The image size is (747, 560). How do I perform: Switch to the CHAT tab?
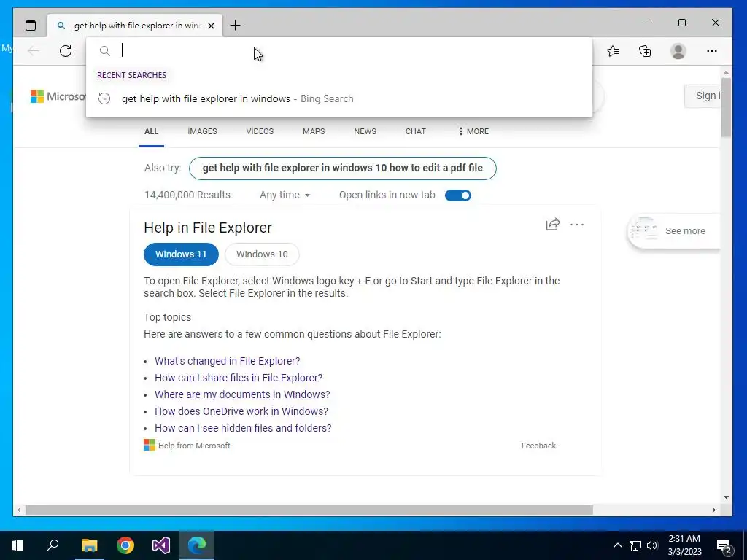(x=415, y=131)
